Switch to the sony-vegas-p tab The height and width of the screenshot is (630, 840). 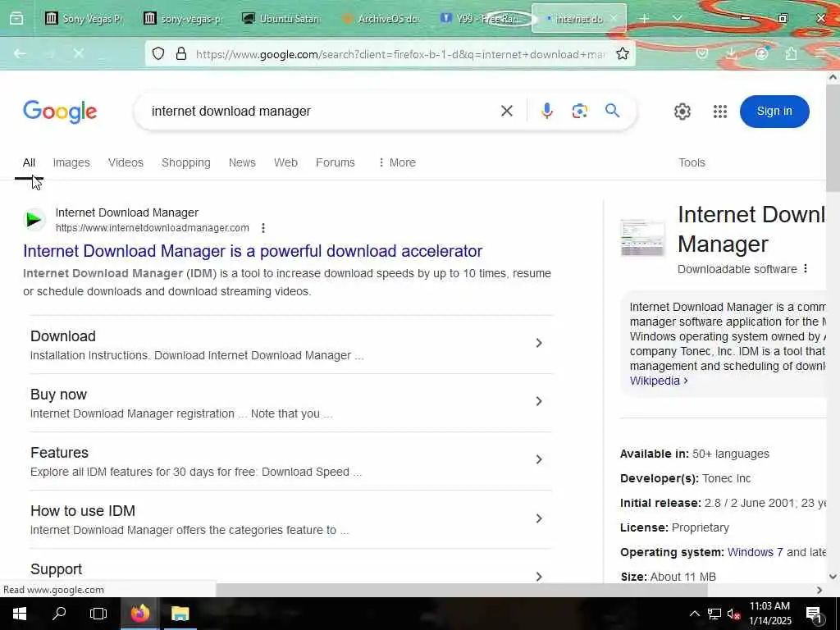tap(183, 19)
